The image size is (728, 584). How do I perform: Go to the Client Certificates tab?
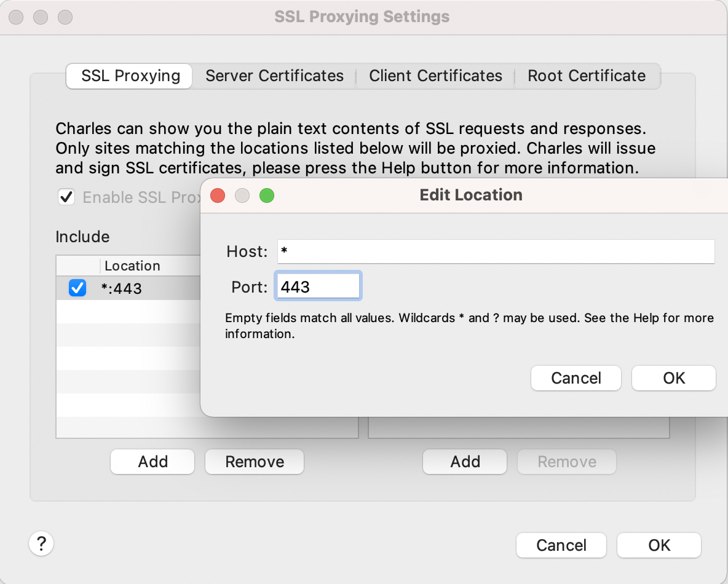tap(435, 76)
